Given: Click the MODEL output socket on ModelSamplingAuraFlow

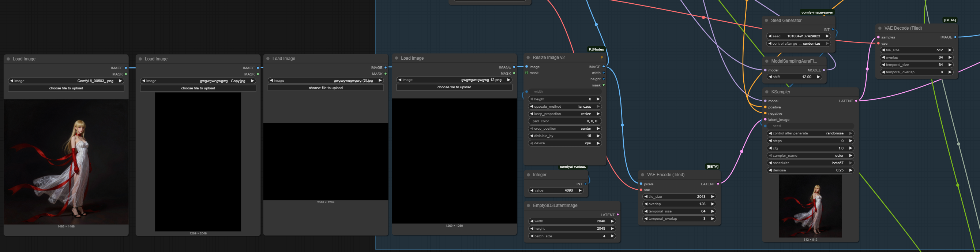Looking at the screenshot, I should coord(824,70).
